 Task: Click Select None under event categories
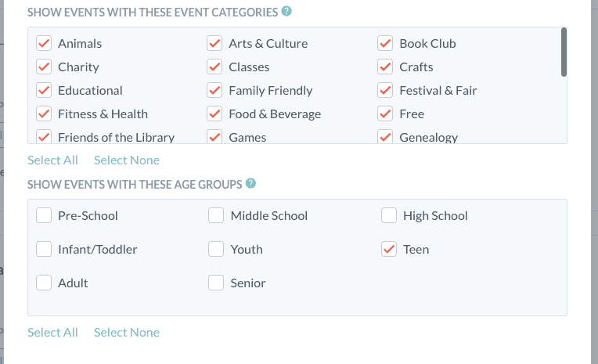click(127, 160)
